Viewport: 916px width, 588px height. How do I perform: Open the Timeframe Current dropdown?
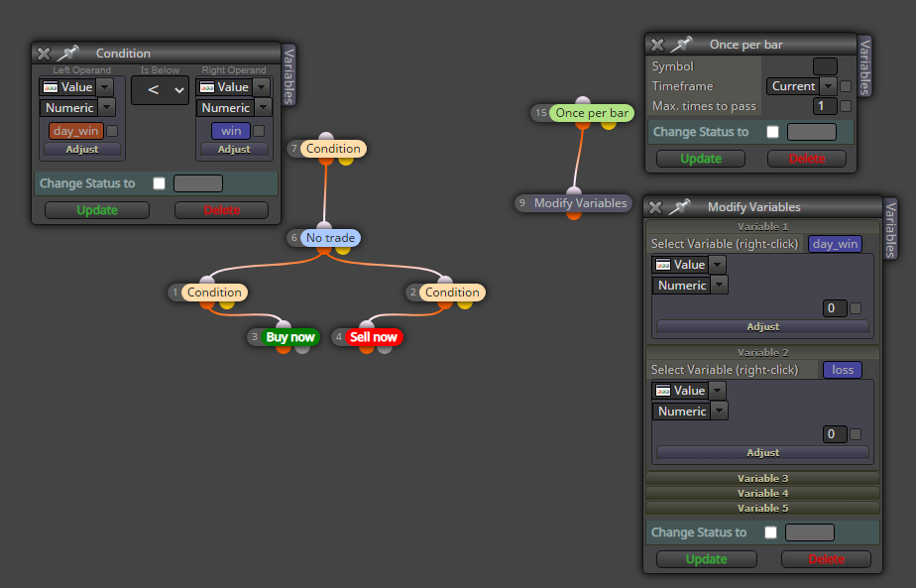pos(801,86)
